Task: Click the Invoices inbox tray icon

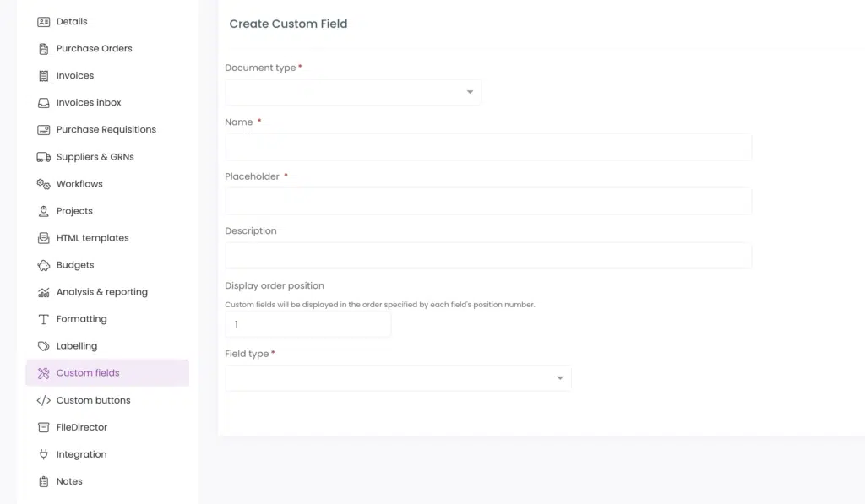Action: 44,102
